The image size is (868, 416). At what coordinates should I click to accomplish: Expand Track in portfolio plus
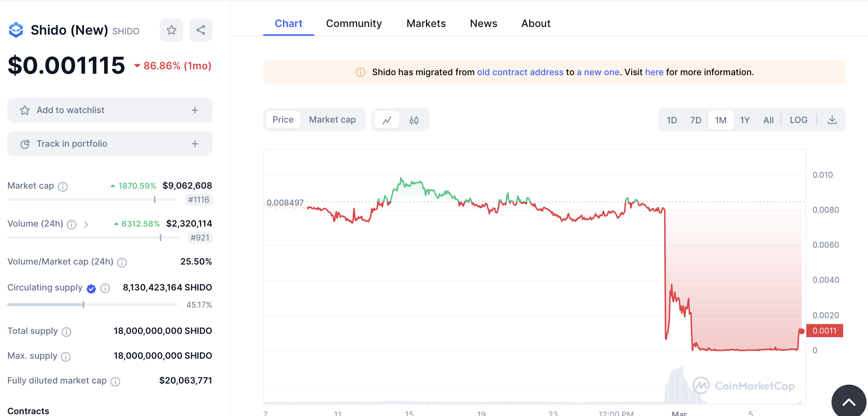(195, 144)
